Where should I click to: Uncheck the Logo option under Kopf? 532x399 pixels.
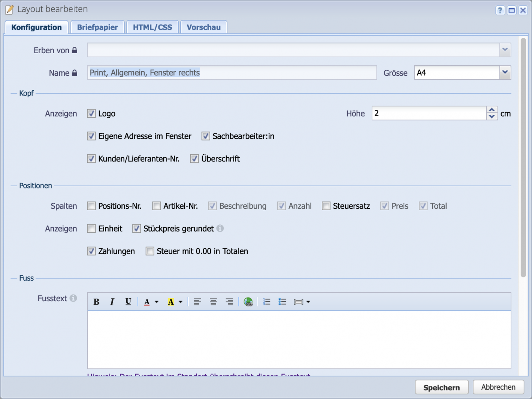pyautogui.click(x=91, y=114)
